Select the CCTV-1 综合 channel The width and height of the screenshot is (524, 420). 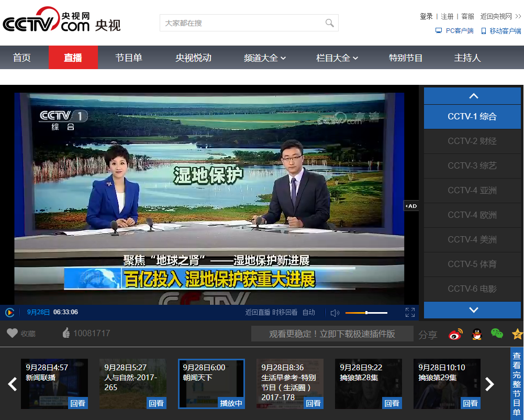472,117
